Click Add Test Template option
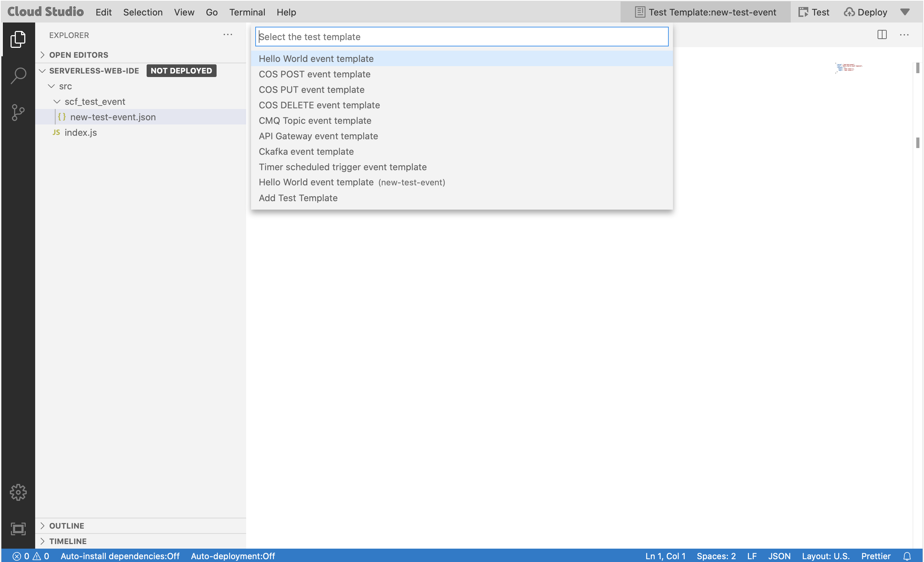The width and height of the screenshot is (924, 562). pos(298,198)
